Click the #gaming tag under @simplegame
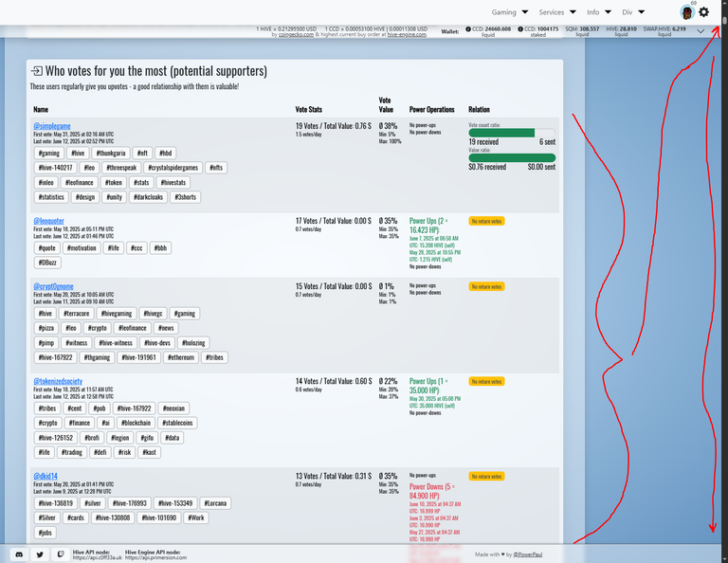This screenshot has width=728, height=563. pyautogui.click(x=48, y=153)
